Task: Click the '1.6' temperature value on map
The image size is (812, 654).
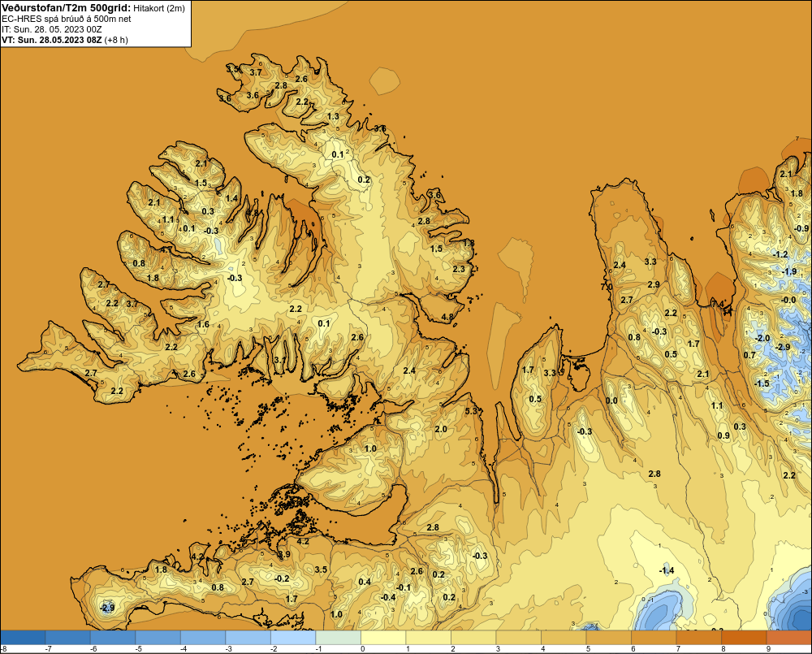Action: click(203, 324)
